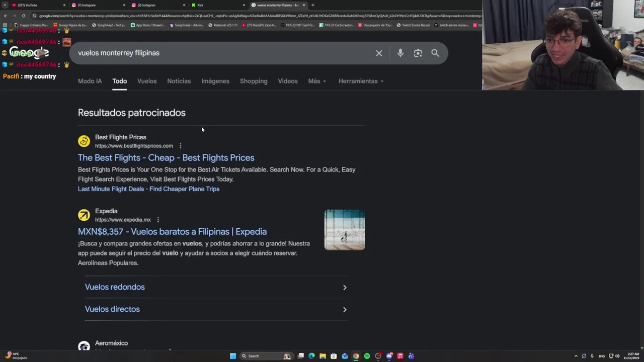Open the FIFA 23 Card creator bookmark
Screen dimensions: 644x362
[x=337, y=25]
